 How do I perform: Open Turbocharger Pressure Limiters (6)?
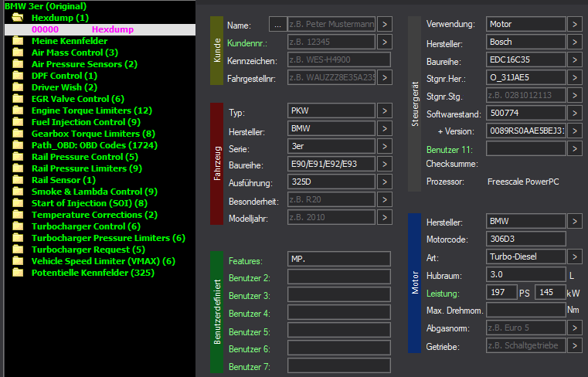108,238
